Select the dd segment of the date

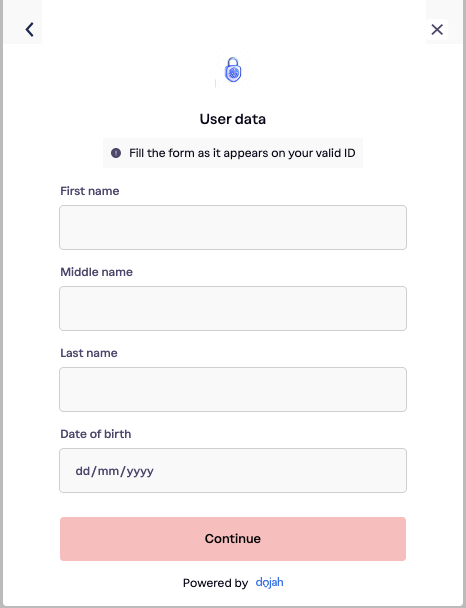[x=83, y=471]
